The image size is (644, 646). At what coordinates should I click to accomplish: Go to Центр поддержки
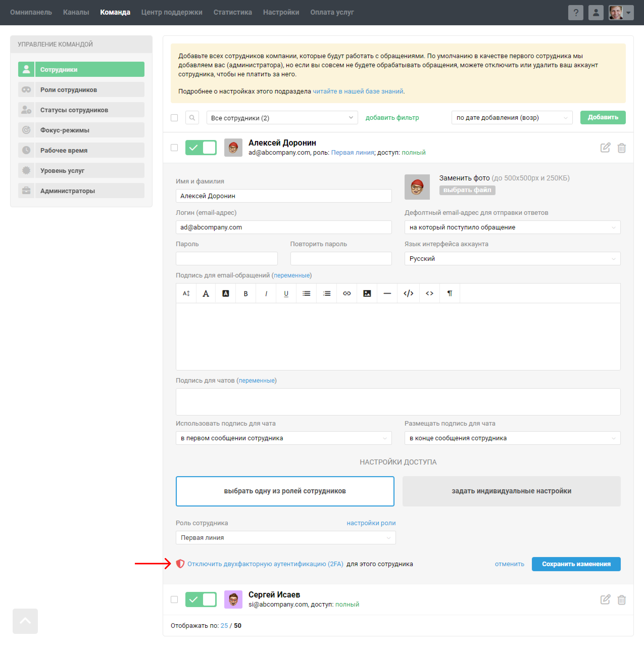pos(172,12)
